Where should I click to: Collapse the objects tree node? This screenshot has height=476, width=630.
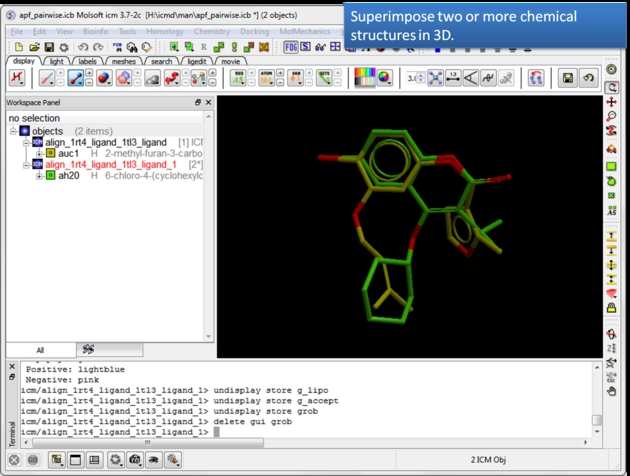point(13,131)
